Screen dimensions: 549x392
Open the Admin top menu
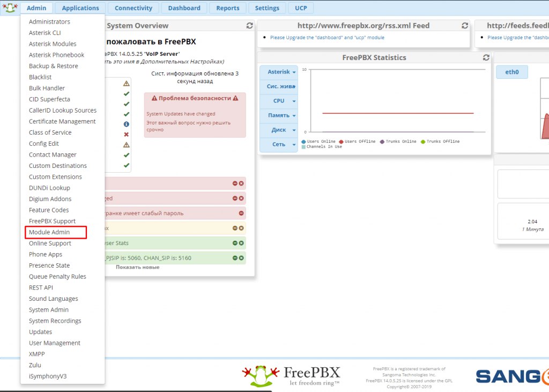coord(36,8)
